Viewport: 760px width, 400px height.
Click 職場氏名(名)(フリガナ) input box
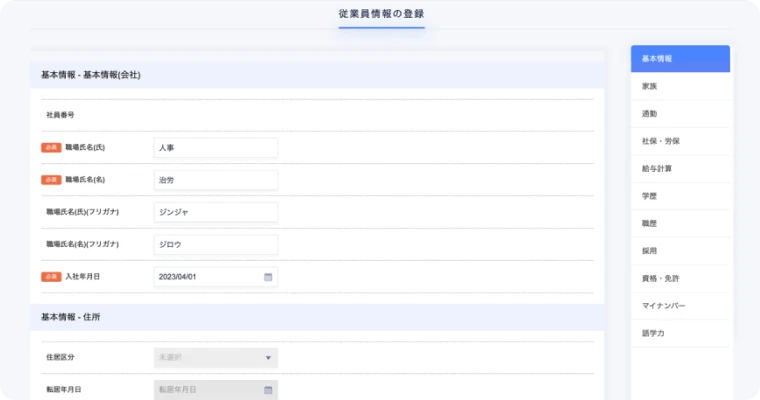tap(216, 244)
